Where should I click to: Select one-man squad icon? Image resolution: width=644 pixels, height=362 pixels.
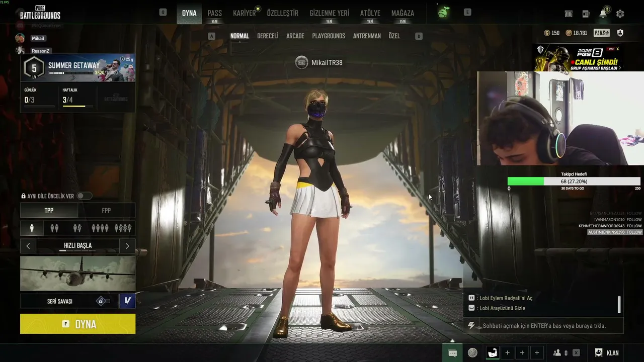pyautogui.click(x=123, y=228)
